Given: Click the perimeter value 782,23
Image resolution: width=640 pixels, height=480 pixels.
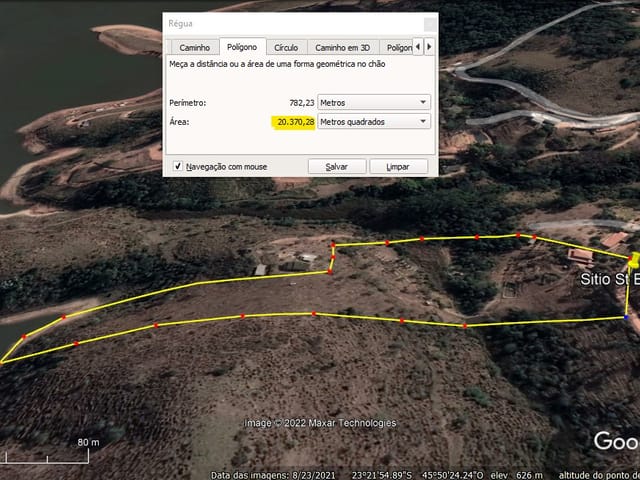Looking at the screenshot, I should pos(298,102).
